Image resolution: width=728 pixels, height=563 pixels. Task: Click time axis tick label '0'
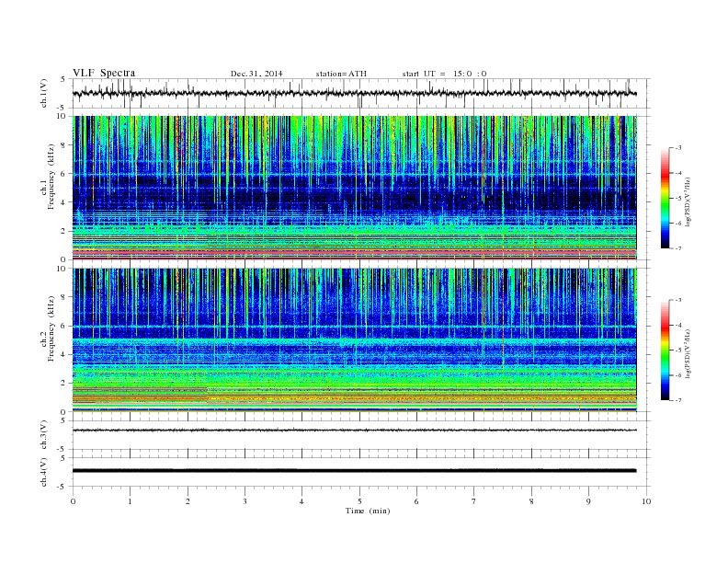click(x=73, y=501)
